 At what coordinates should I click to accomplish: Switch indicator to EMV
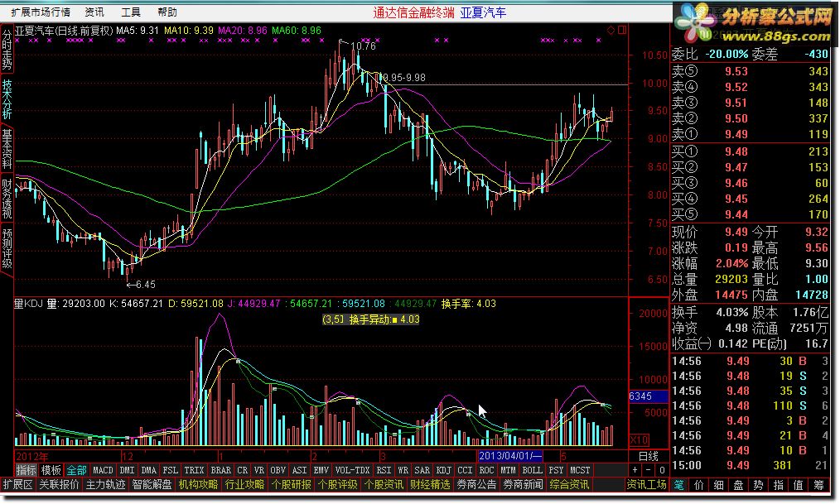(x=321, y=470)
